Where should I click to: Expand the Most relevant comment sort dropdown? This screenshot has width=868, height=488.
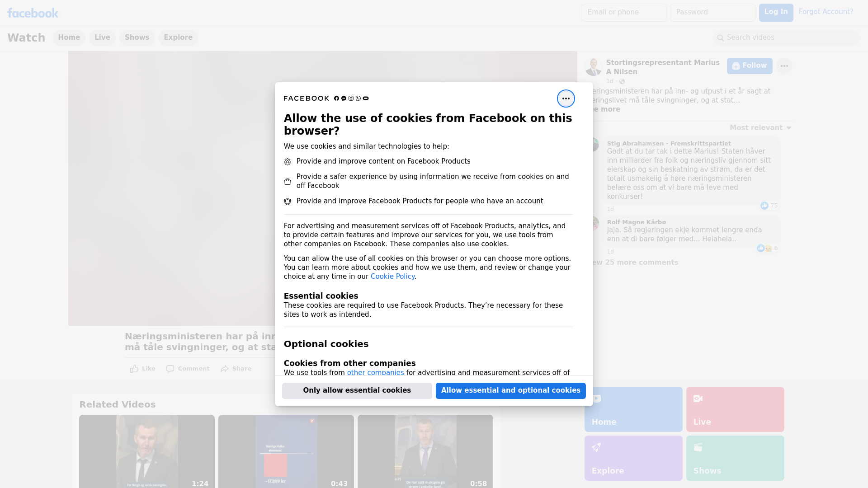(x=760, y=128)
